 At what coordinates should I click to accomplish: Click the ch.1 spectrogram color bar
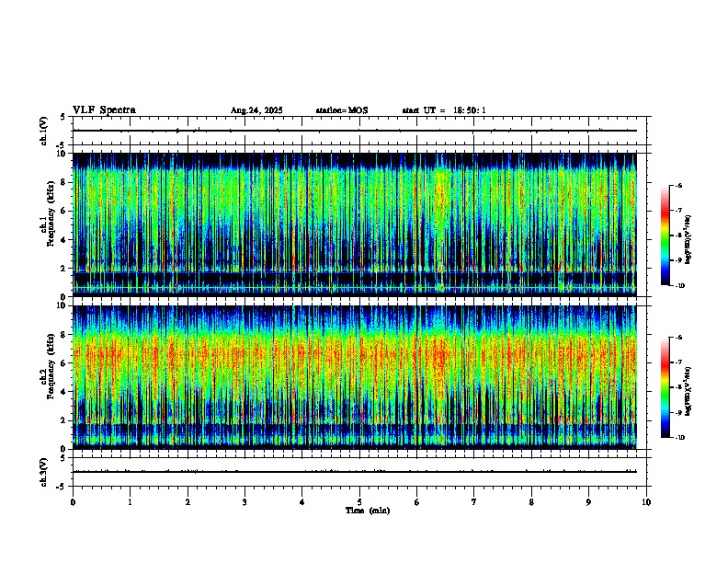click(x=665, y=236)
